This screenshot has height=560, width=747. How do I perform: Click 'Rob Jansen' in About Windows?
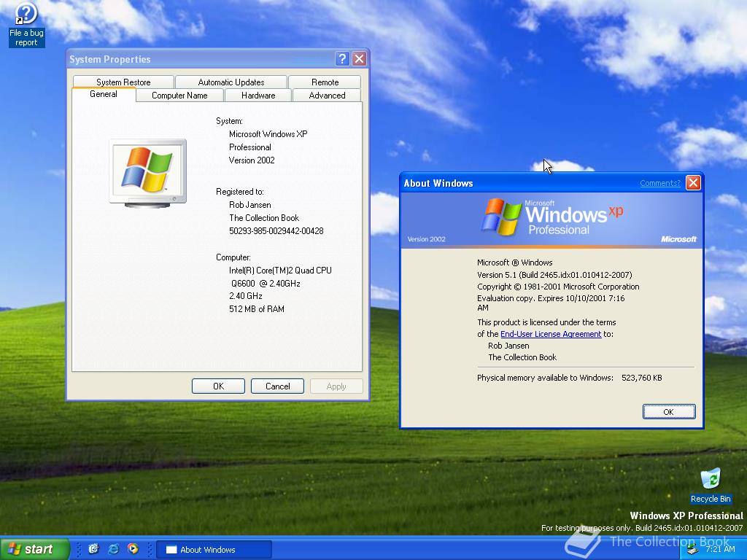(x=508, y=346)
